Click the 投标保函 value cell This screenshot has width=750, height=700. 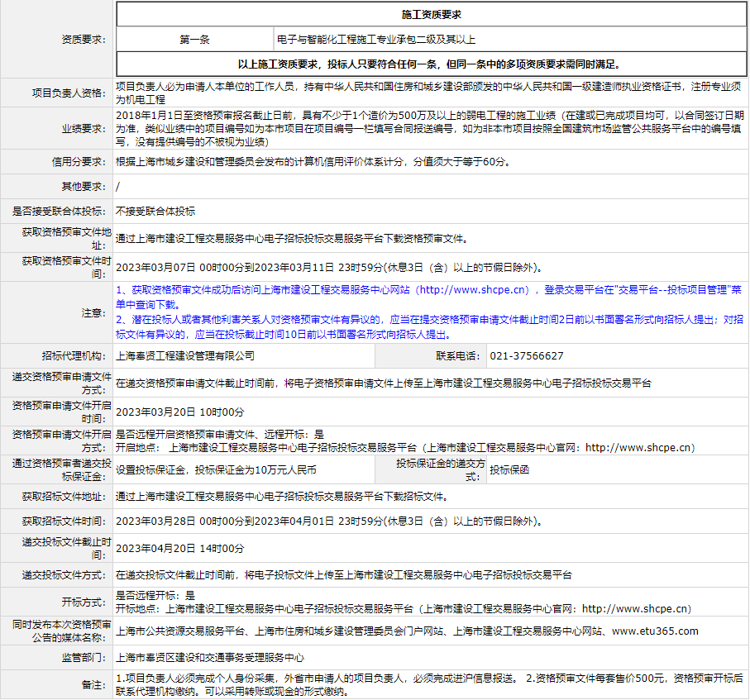click(x=509, y=469)
